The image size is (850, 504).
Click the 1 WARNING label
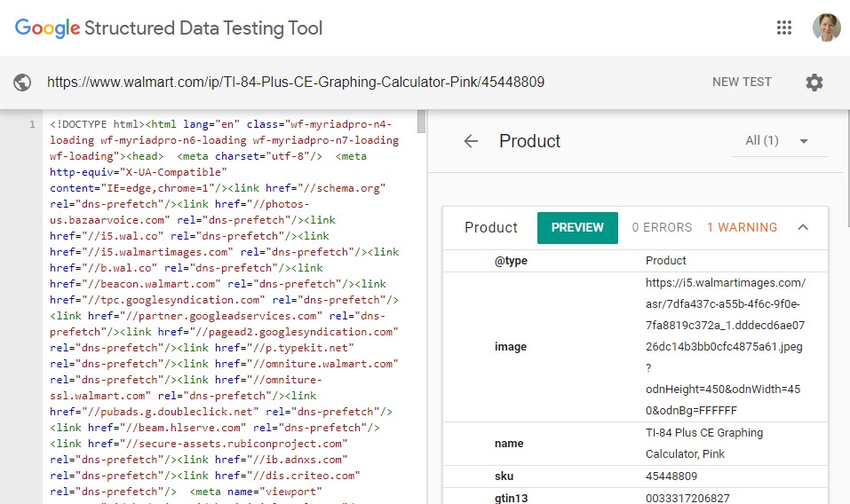tap(742, 227)
